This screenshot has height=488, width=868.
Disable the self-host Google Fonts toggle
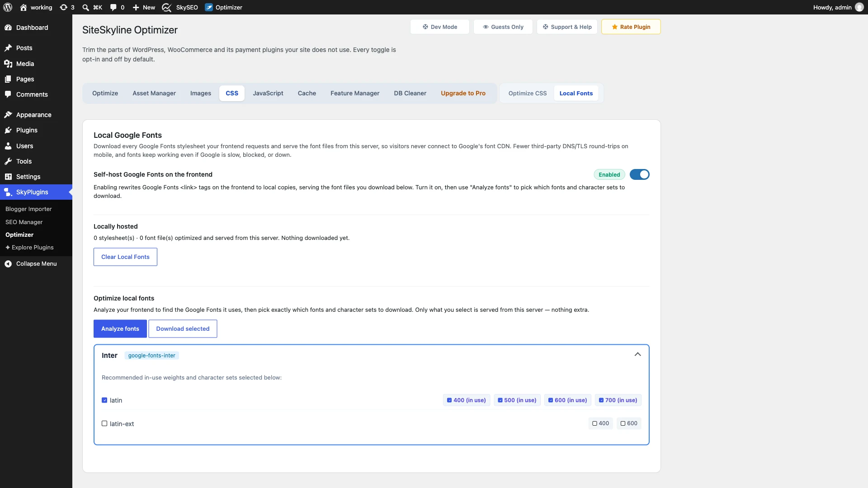[x=640, y=174]
